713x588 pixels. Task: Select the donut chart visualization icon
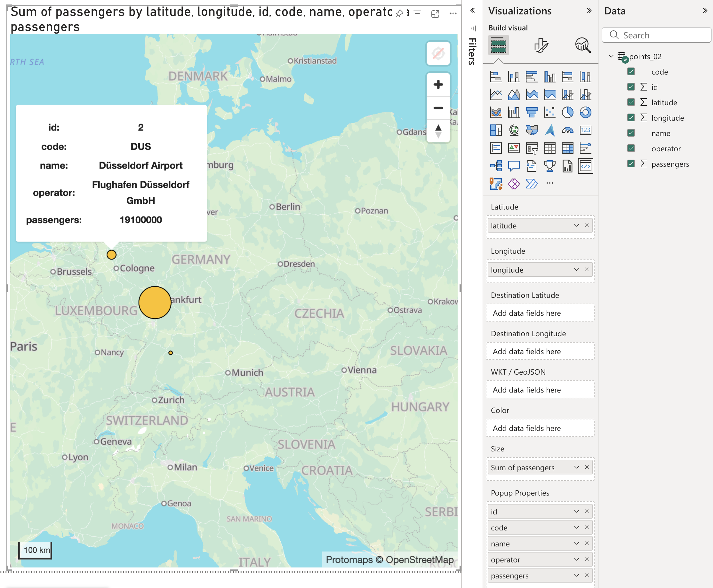tap(585, 113)
